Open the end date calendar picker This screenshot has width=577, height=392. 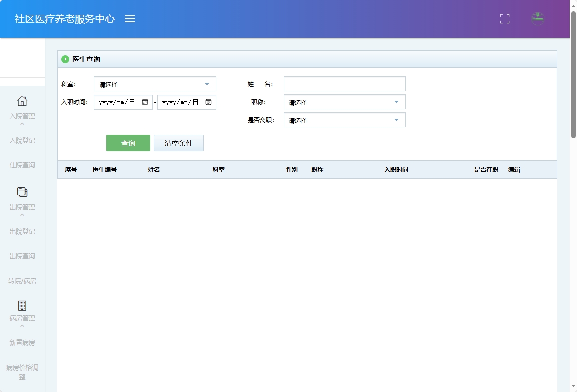pos(209,102)
